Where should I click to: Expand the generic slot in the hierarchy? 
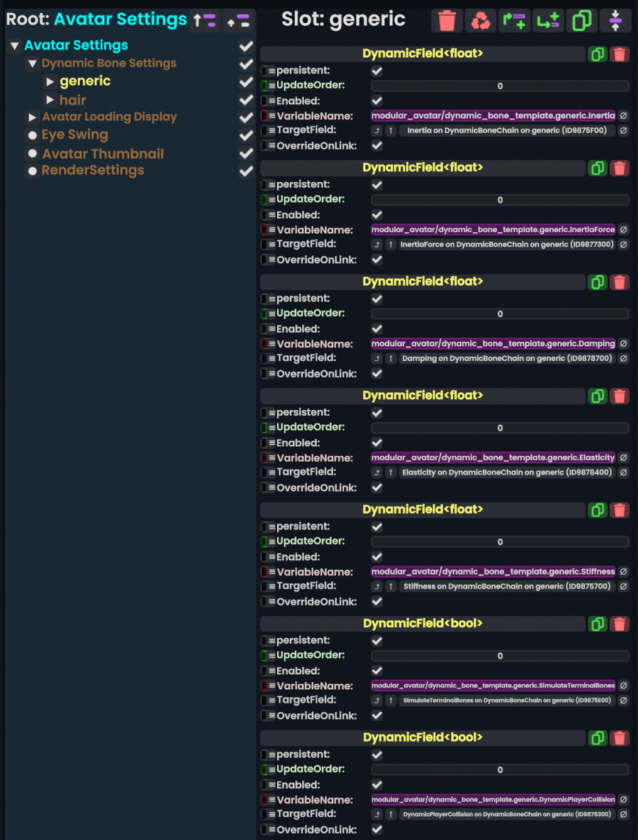(x=50, y=82)
